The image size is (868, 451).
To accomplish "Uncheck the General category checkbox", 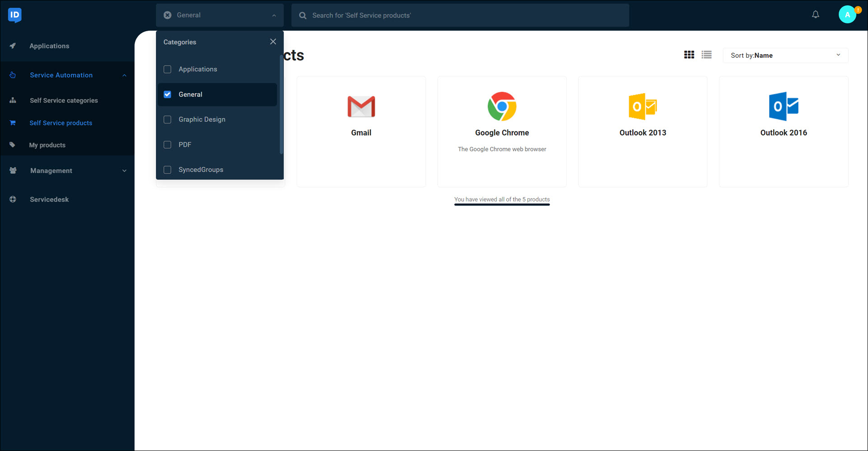I will pyautogui.click(x=168, y=94).
